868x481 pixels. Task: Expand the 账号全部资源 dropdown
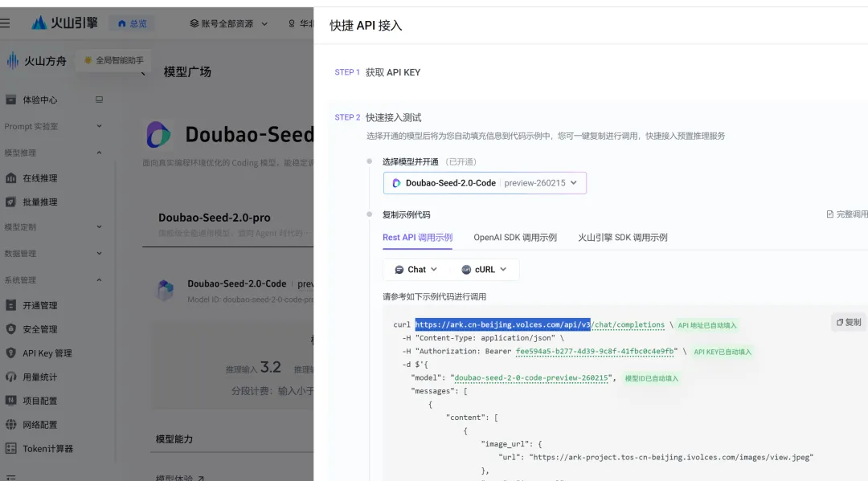(228, 24)
